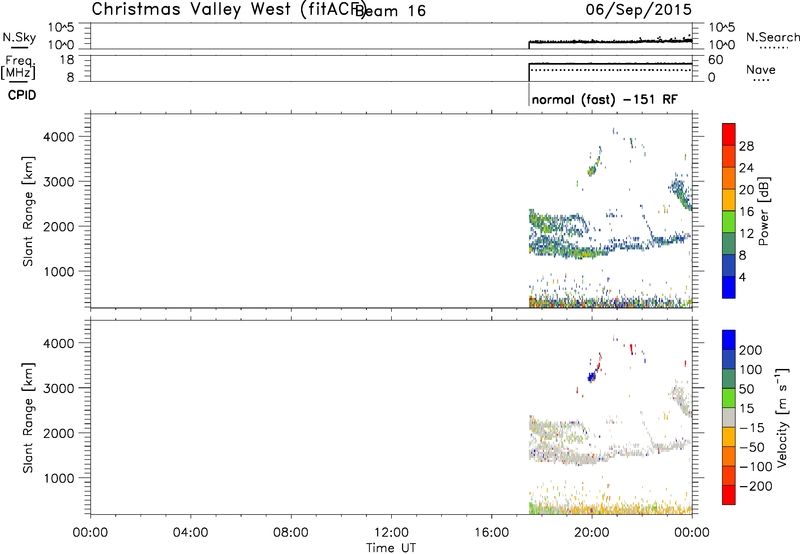The width and height of the screenshot is (800, 554).
Task: Click the dotted Nave line in the frequency panel
Action: (x=611, y=70)
